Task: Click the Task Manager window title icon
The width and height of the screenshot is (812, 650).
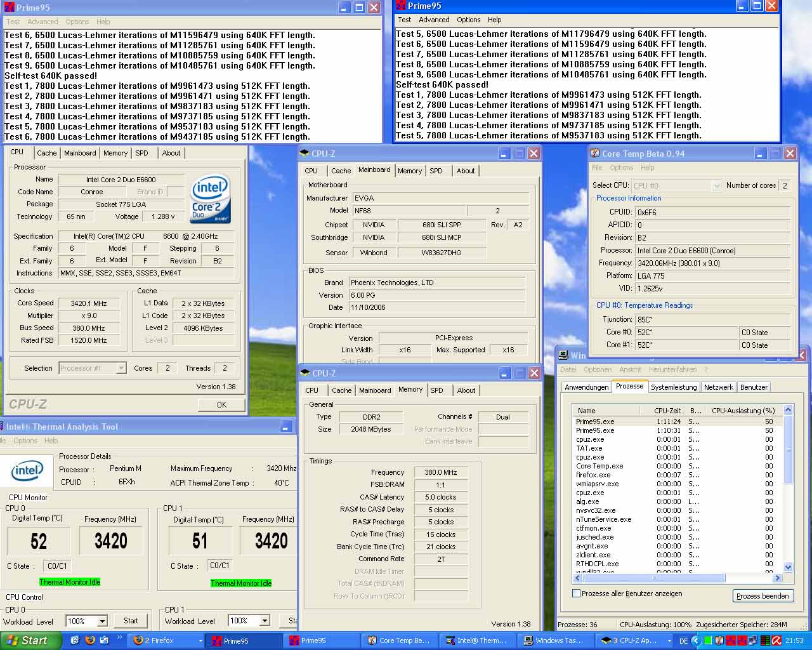Action: tap(563, 355)
